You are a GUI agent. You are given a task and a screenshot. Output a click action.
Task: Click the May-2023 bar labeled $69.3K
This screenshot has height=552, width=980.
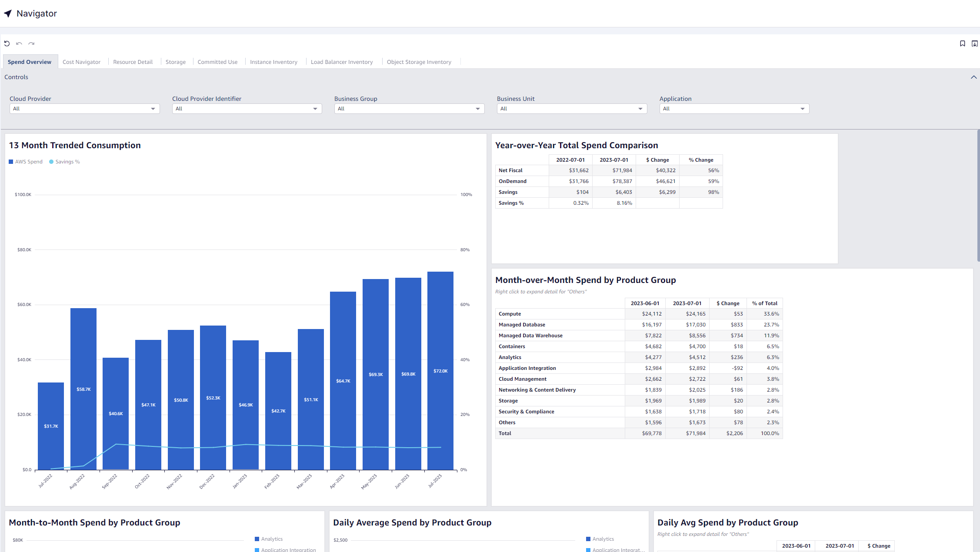pyautogui.click(x=376, y=374)
